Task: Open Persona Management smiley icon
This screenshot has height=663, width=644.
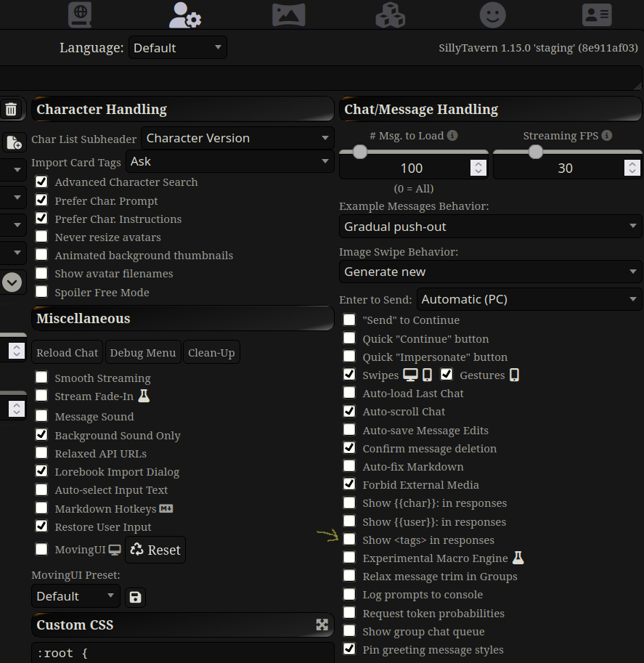Action: pyautogui.click(x=492, y=15)
